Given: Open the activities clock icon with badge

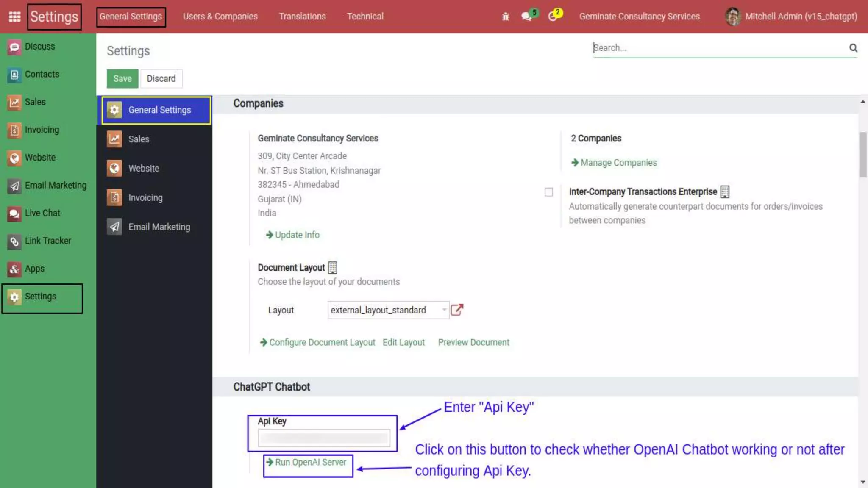Looking at the screenshot, I should point(552,17).
